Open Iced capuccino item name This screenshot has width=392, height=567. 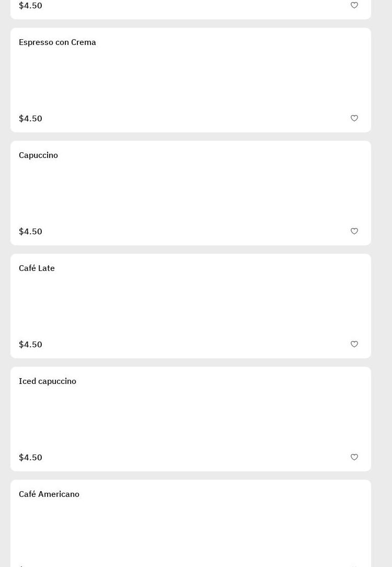point(48,381)
